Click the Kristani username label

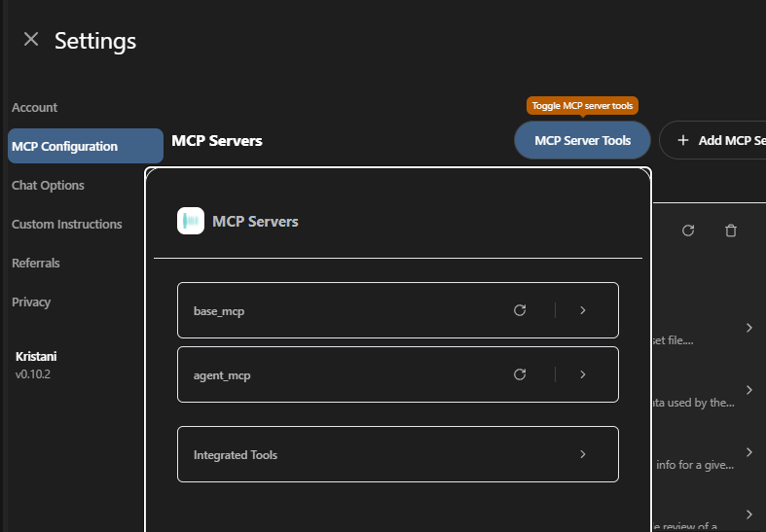pos(36,356)
